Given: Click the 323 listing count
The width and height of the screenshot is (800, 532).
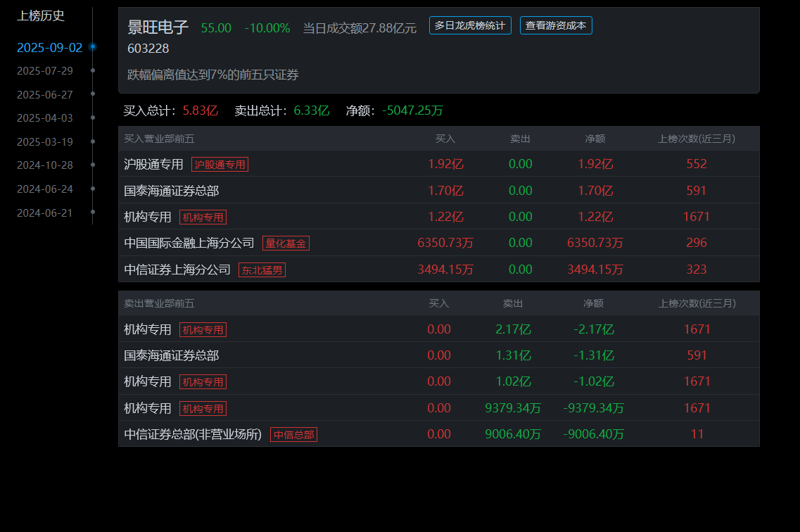Looking at the screenshot, I should coord(697,270).
